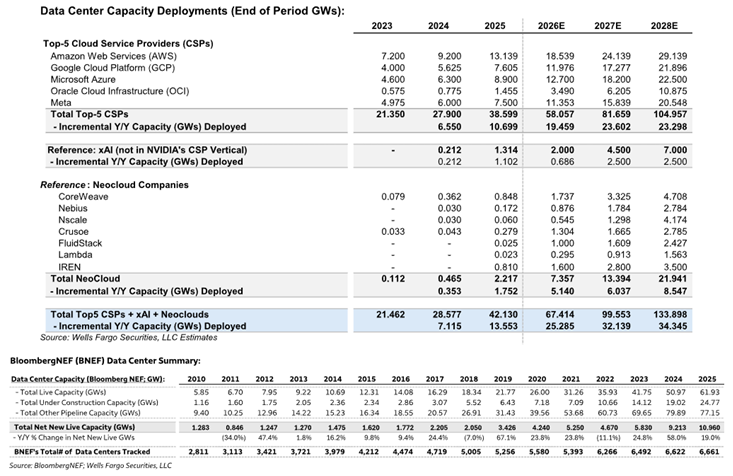Click the 'Oracle Cloud Infrastructure (OCI)' row label
Screen dimensions: 733x476
pyautogui.click(x=120, y=91)
